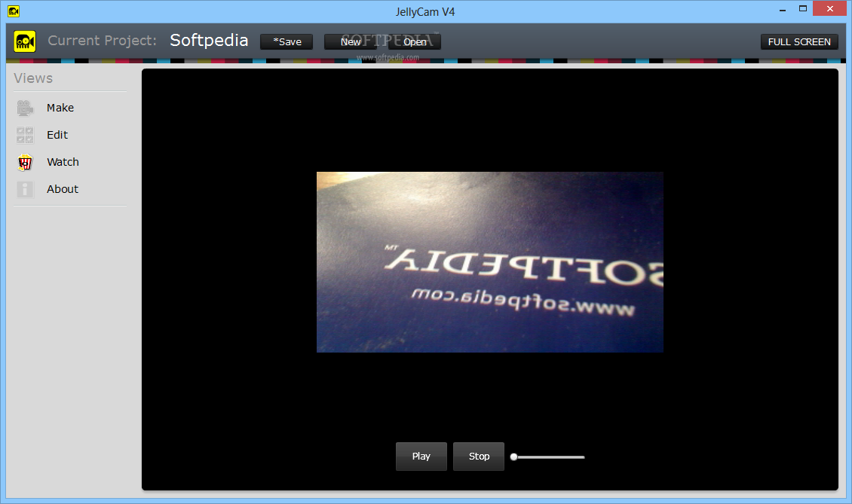Click the Views panel heading
The image size is (852, 504).
[33, 78]
